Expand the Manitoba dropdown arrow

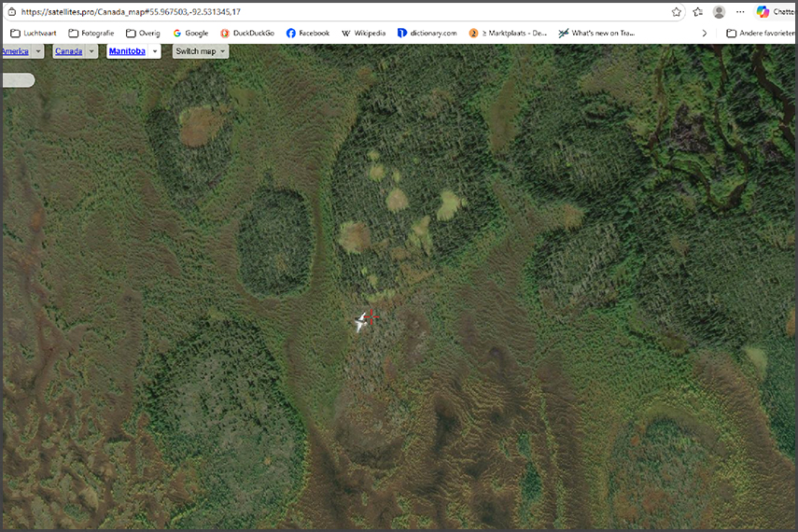[x=154, y=51]
